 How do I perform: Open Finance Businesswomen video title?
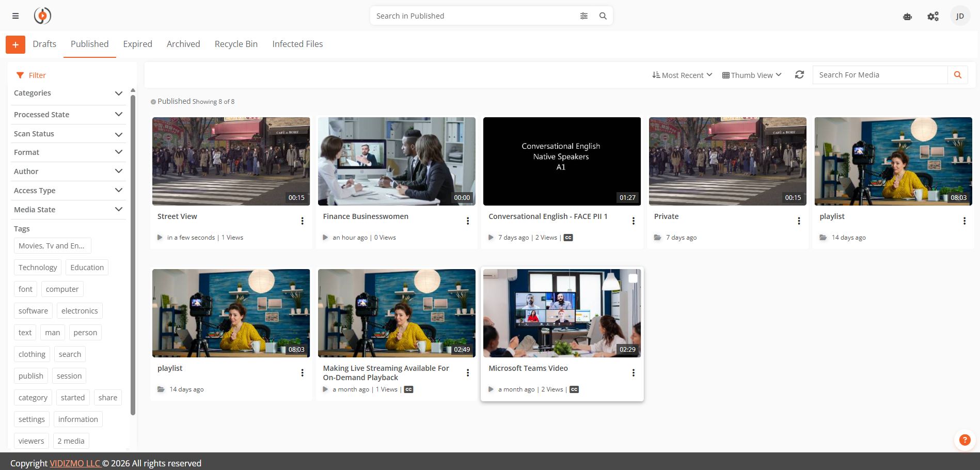366,216
